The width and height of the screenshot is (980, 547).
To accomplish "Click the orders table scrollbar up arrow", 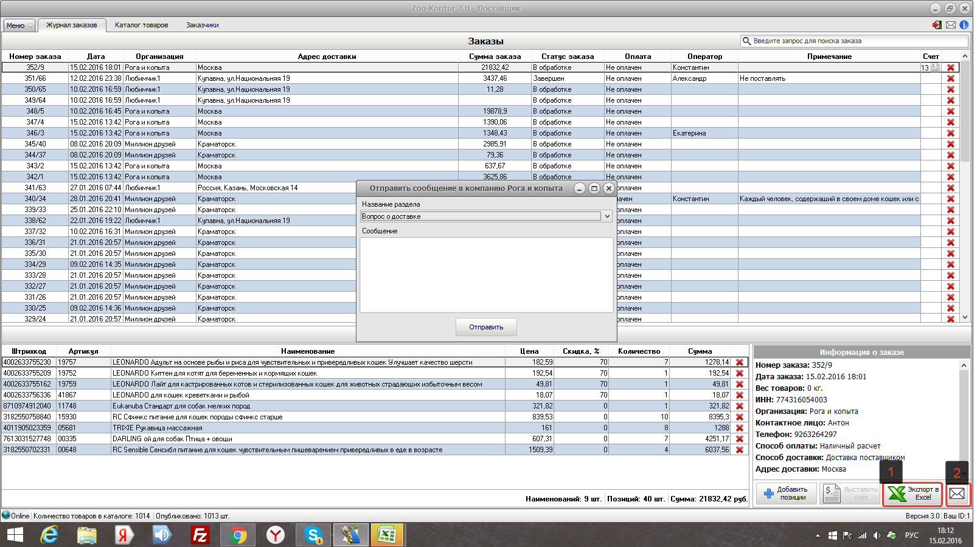I will 965,56.
